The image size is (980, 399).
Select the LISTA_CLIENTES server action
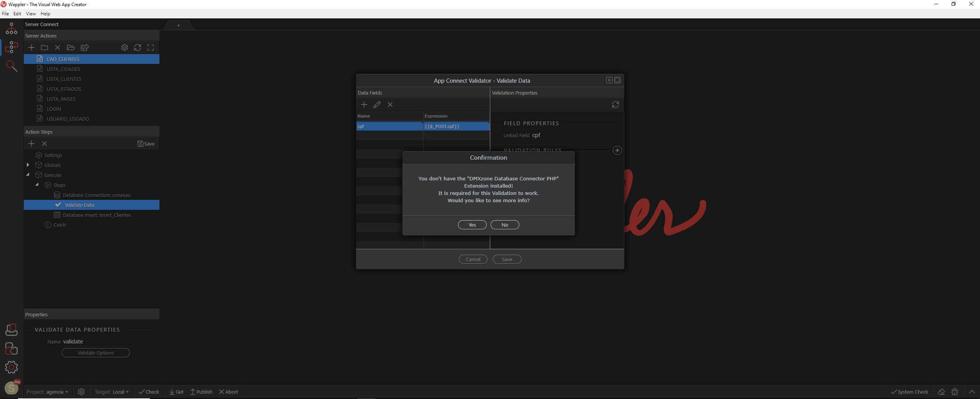[64, 79]
